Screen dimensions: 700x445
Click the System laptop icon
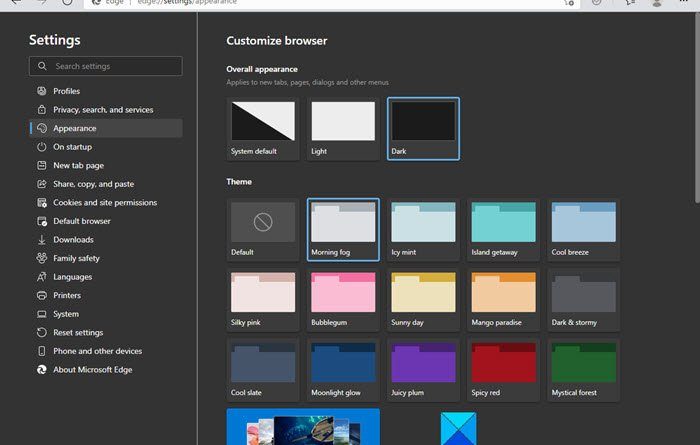coord(42,314)
